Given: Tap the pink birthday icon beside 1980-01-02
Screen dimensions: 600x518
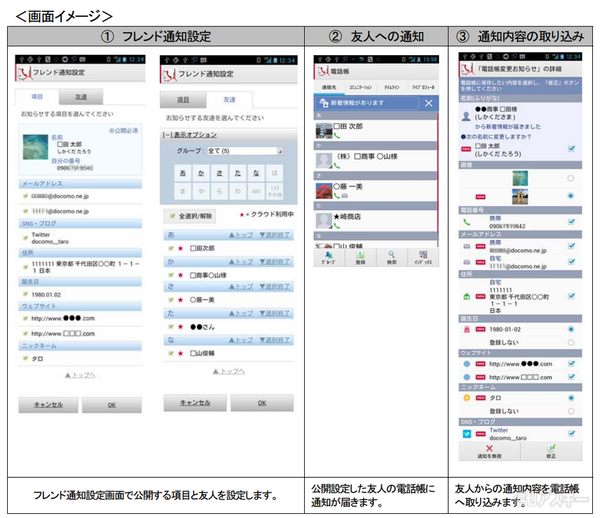Looking at the screenshot, I should coord(466,329).
